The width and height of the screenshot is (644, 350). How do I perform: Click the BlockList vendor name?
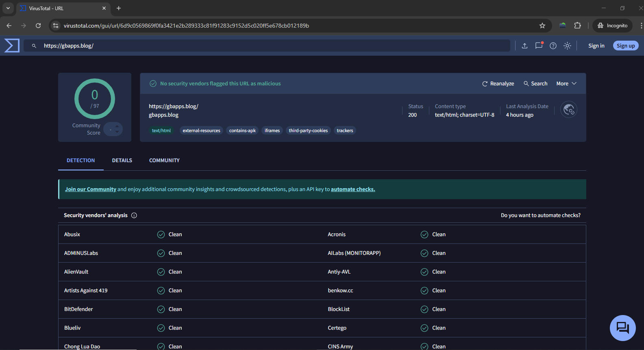coord(339,309)
